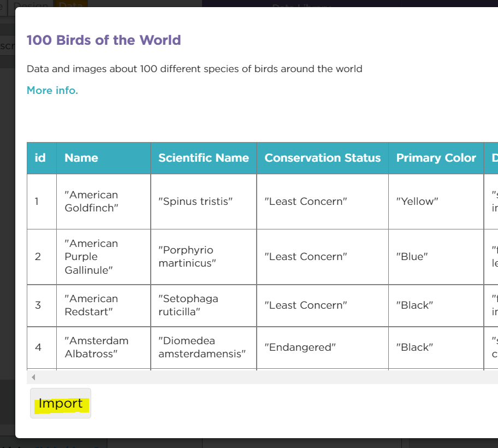Click the horizontal scrollbar track under the table
This screenshot has height=448, width=498.
tap(262, 377)
